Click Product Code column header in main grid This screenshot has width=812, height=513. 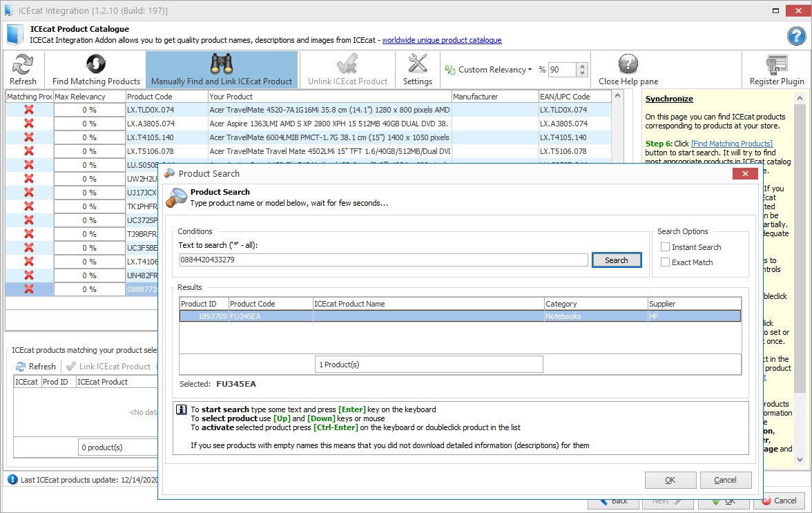(x=167, y=96)
